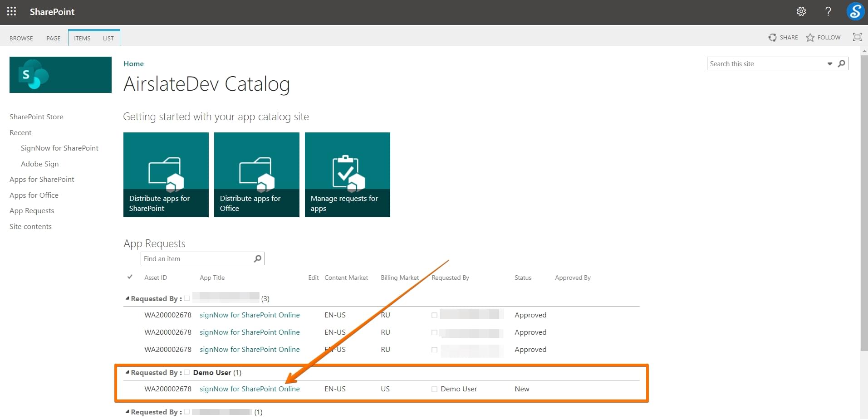The height and width of the screenshot is (419, 868).
Task: Open Distribute apps for Office tile
Action: [257, 175]
